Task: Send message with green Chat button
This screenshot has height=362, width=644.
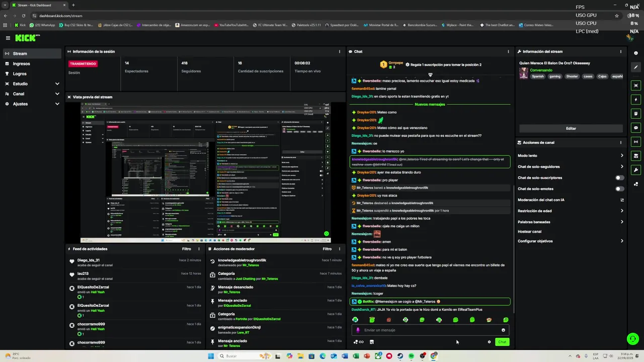Action: pyautogui.click(x=502, y=342)
